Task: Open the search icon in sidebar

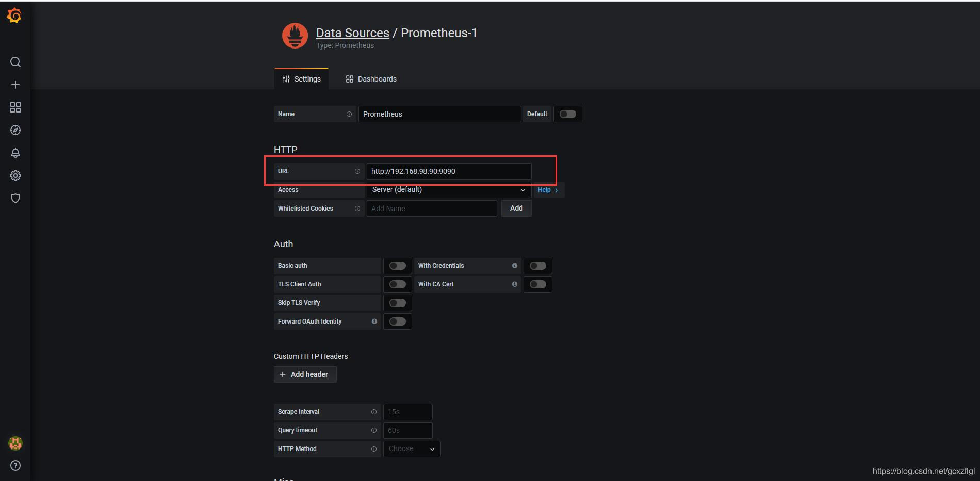Action: tap(15, 62)
